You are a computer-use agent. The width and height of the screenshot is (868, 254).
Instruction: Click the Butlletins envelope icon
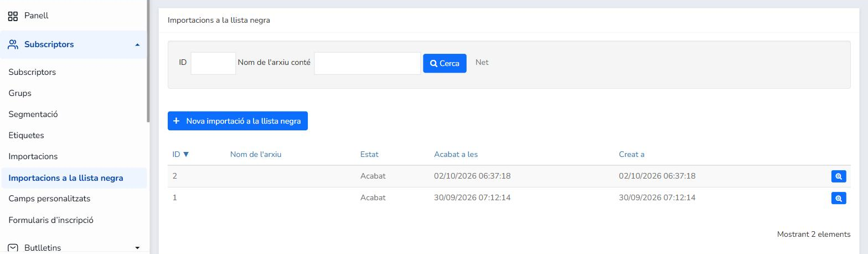coord(13,247)
